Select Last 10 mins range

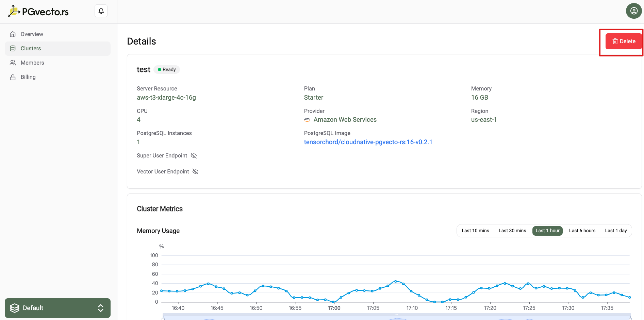click(x=475, y=231)
